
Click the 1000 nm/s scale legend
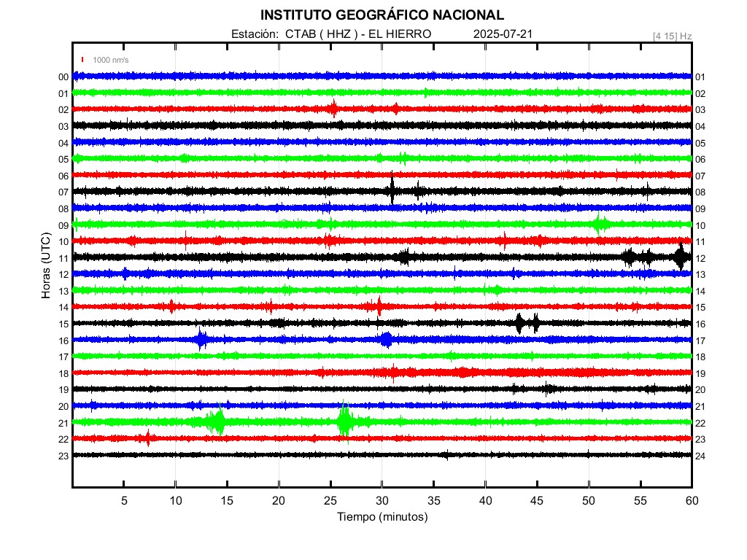coord(105,60)
